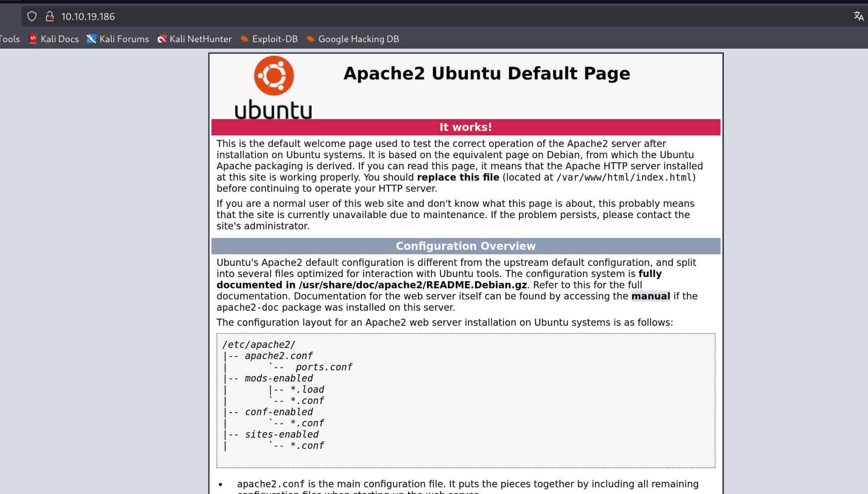Click the orange Ubuntu circle logo

[x=274, y=76]
